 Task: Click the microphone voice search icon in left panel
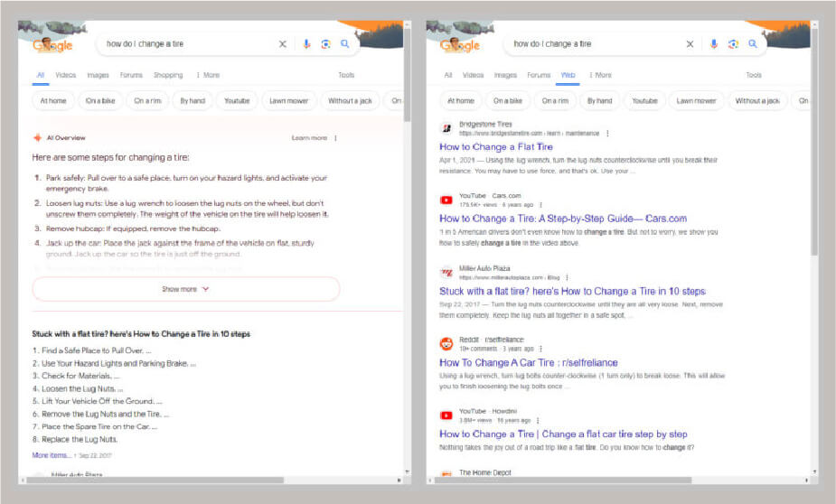point(307,43)
